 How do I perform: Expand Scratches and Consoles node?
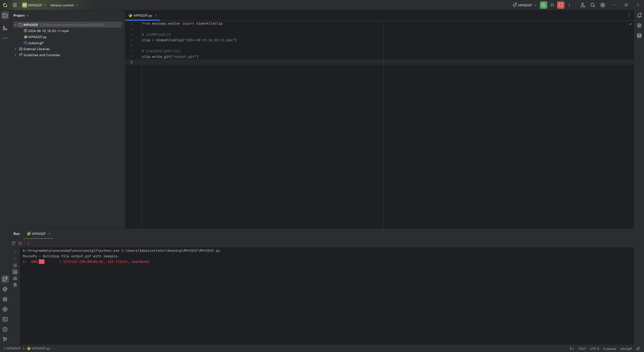(15, 55)
